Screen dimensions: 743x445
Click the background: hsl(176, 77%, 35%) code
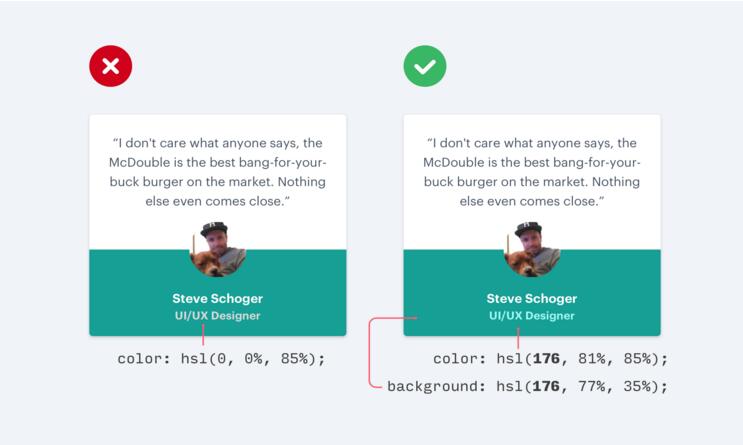tap(527, 386)
